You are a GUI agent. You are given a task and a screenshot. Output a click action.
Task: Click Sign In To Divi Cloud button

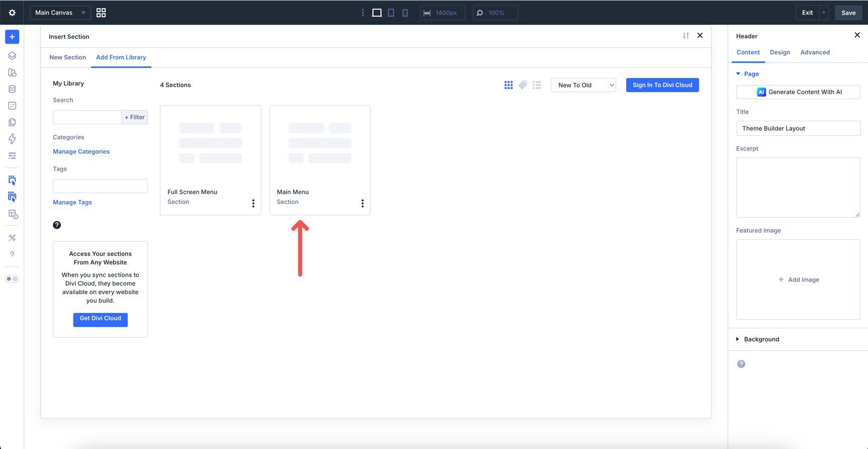[662, 85]
